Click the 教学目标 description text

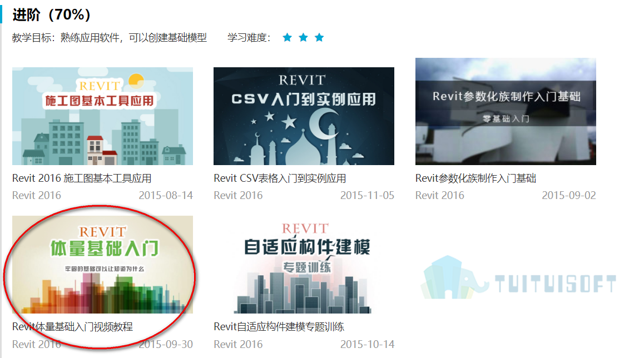tap(109, 38)
